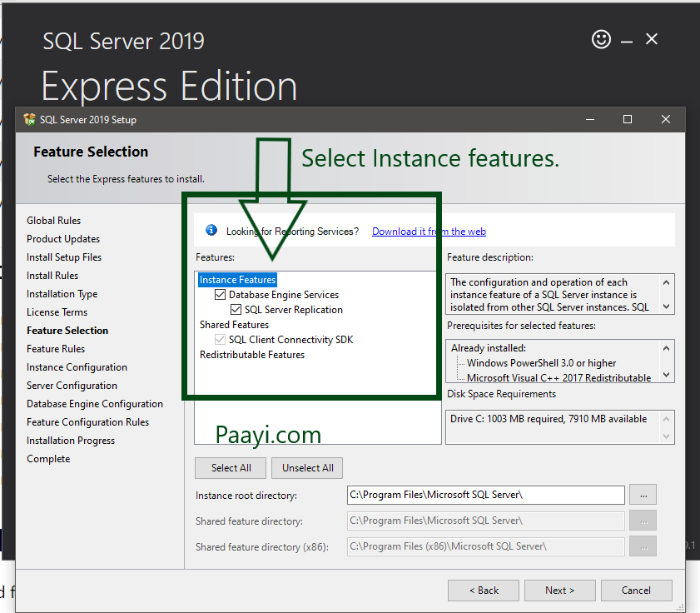
Task: Click the Select All button
Action: pos(230,467)
